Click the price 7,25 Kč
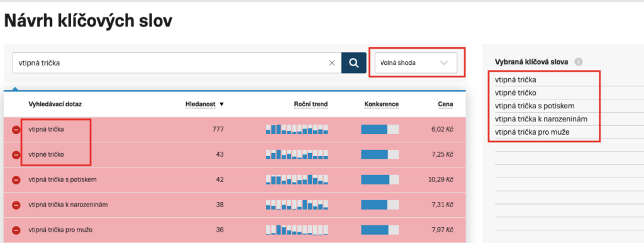This screenshot has width=644, height=243. 442,155
